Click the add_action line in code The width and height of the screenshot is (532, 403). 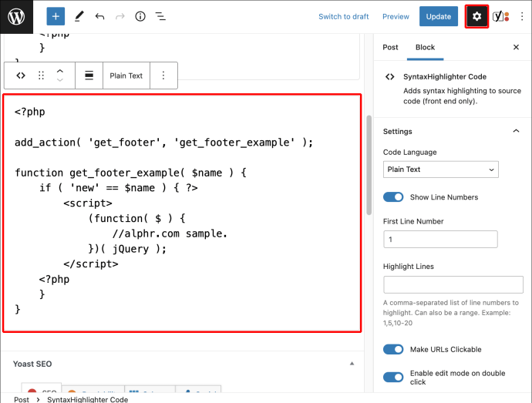pos(164,143)
